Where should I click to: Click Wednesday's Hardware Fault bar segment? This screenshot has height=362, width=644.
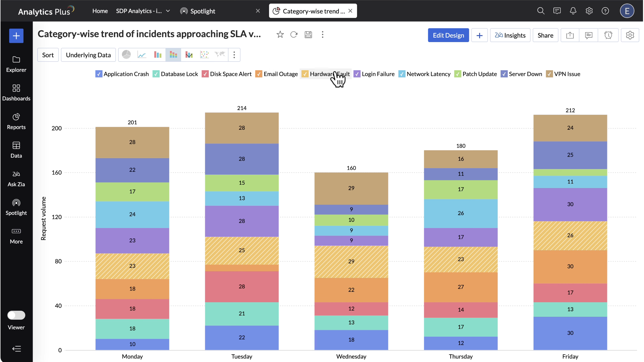click(351, 262)
